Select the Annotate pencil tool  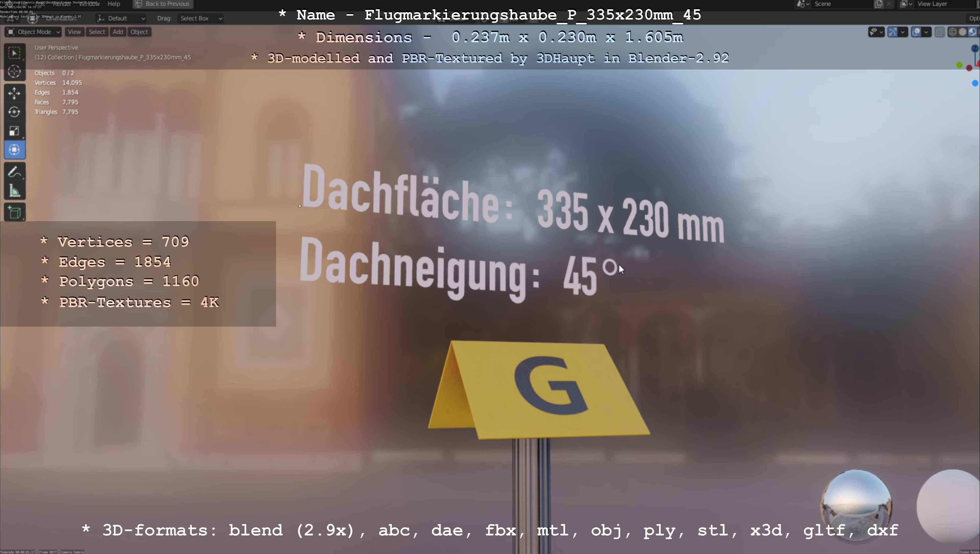coord(14,172)
